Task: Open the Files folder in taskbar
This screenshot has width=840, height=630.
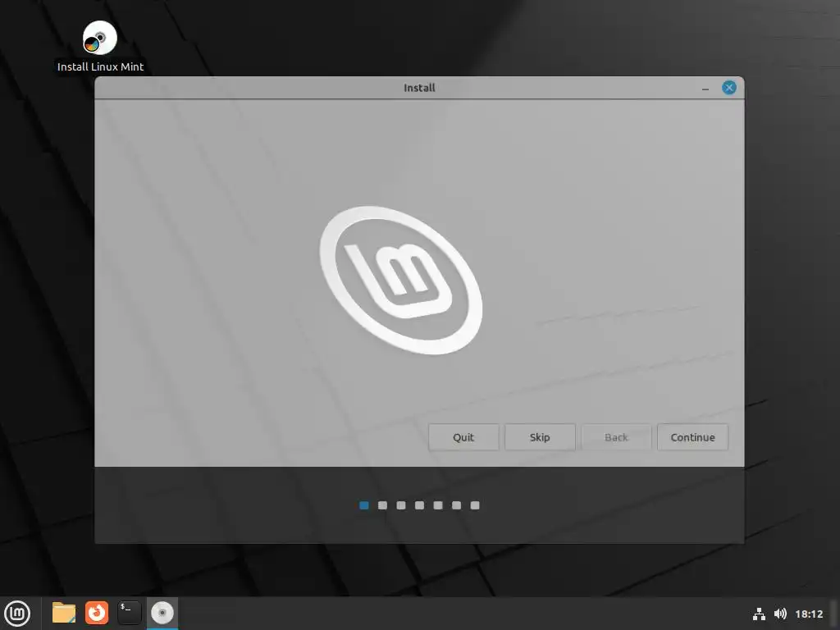Action: (x=64, y=613)
